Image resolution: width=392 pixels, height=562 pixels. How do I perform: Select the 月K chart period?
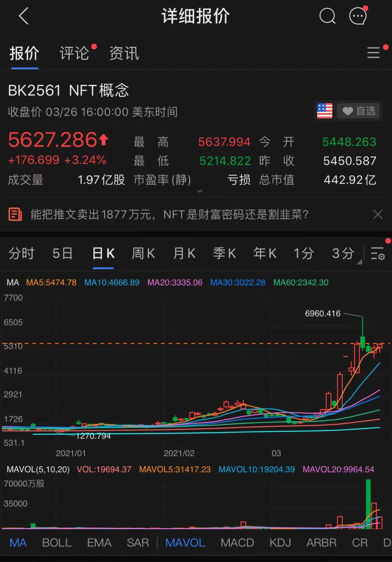(184, 253)
